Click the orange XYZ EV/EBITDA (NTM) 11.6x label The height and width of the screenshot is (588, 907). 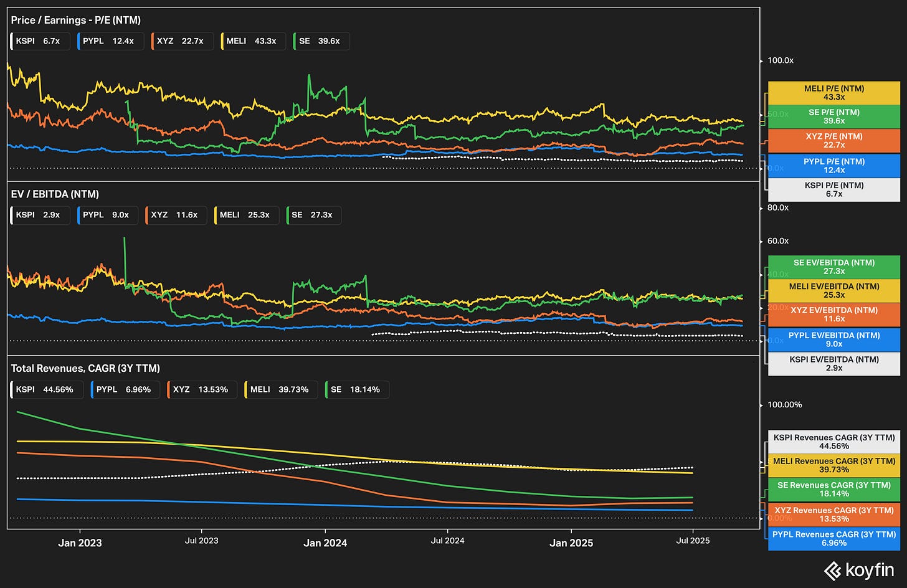(834, 315)
